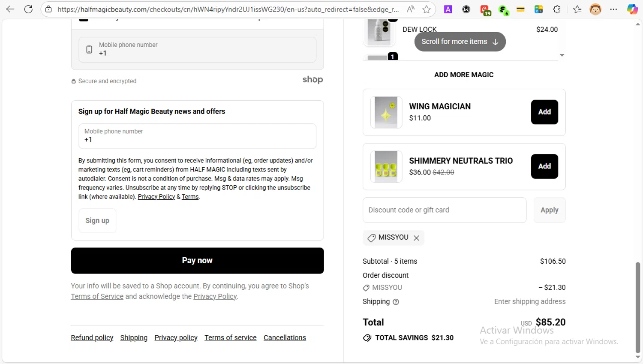Add SHIMMERY NEUTRALS TRIO to order
The width and height of the screenshot is (643, 364).
click(x=544, y=166)
